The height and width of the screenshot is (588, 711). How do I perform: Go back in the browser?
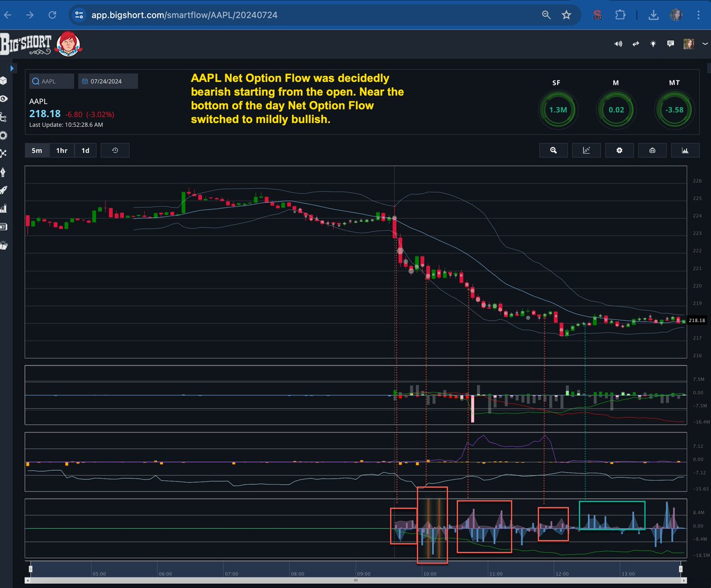(7, 15)
